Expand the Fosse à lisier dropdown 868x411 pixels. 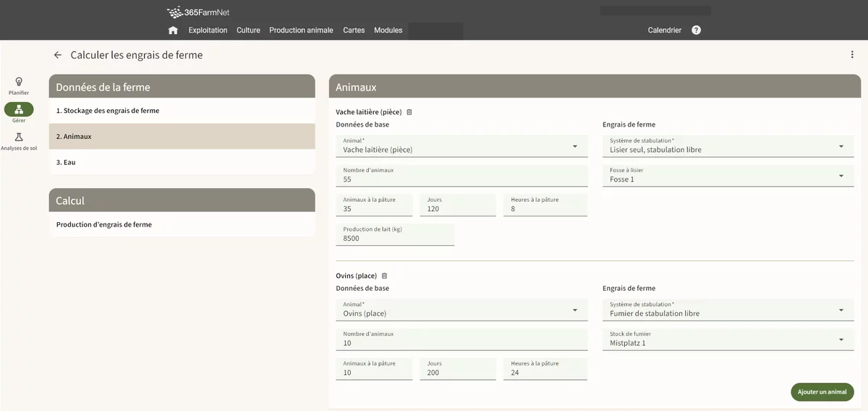[841, 176]
